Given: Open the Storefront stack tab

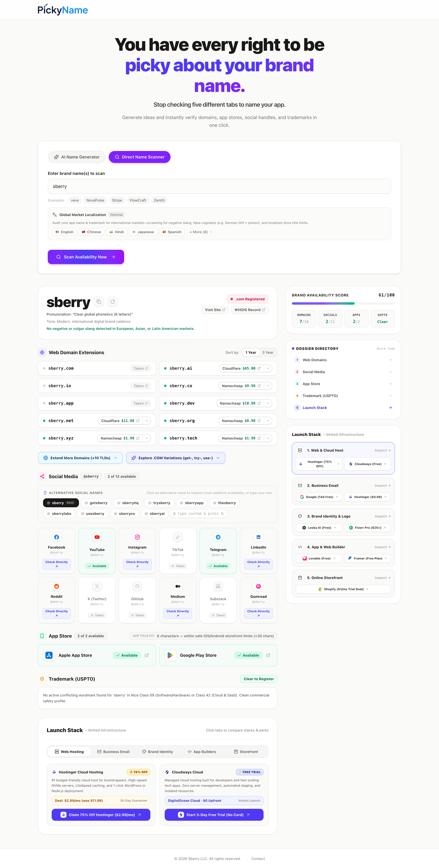Looking at the screenshot, I should (246, 752).
